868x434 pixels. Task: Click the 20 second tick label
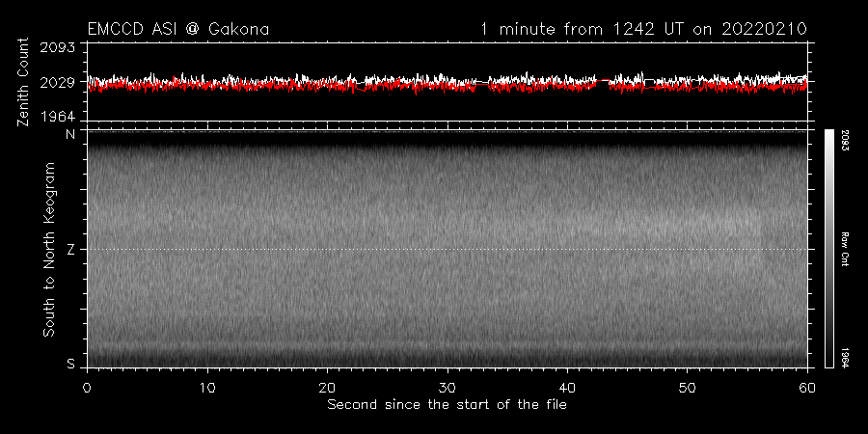[328, 386]
